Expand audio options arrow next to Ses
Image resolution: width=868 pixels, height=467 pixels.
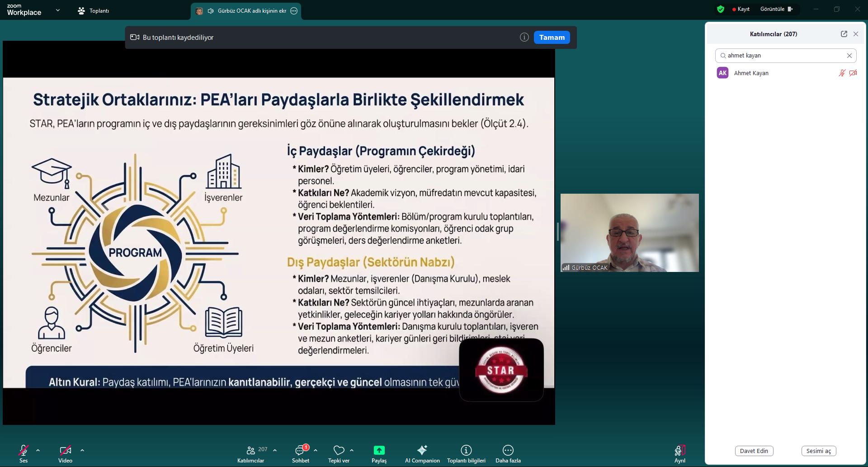tap(38, 450)
